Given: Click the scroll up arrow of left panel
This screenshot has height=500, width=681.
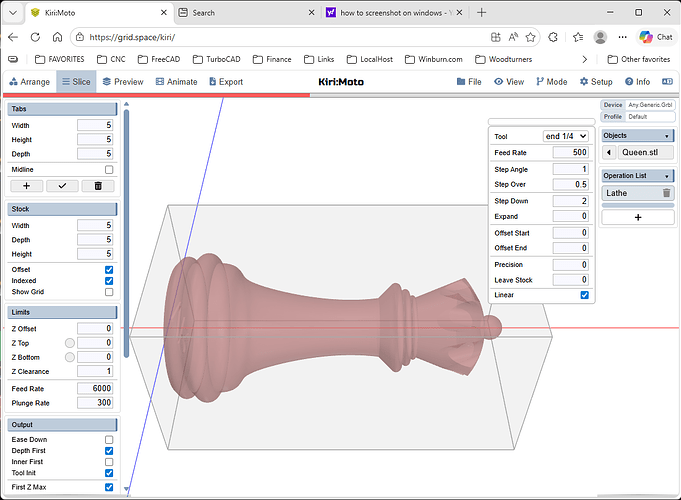Looking at the screenshot, I should [x=126, y=104].
